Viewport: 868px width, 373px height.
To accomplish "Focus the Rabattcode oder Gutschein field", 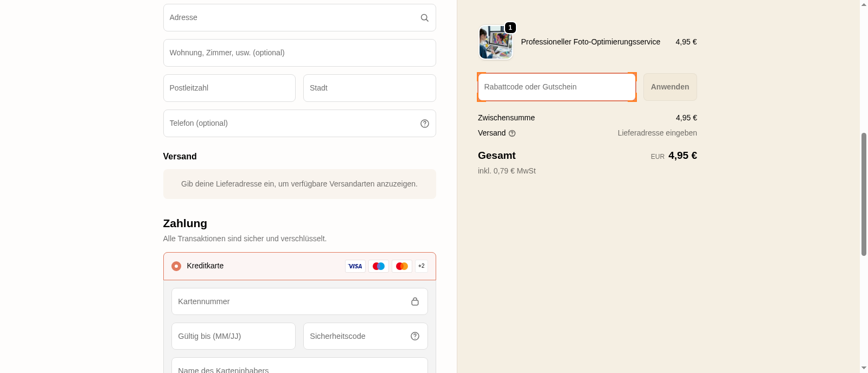I will click(x=556, y=87).
